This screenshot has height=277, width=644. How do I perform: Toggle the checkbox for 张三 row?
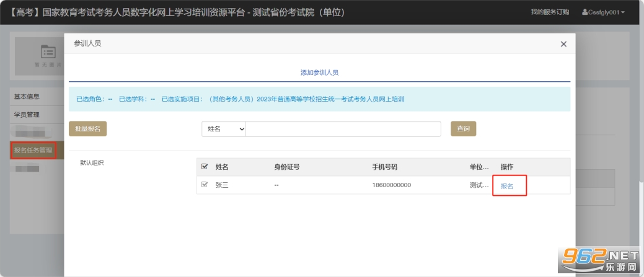[204, 185]
